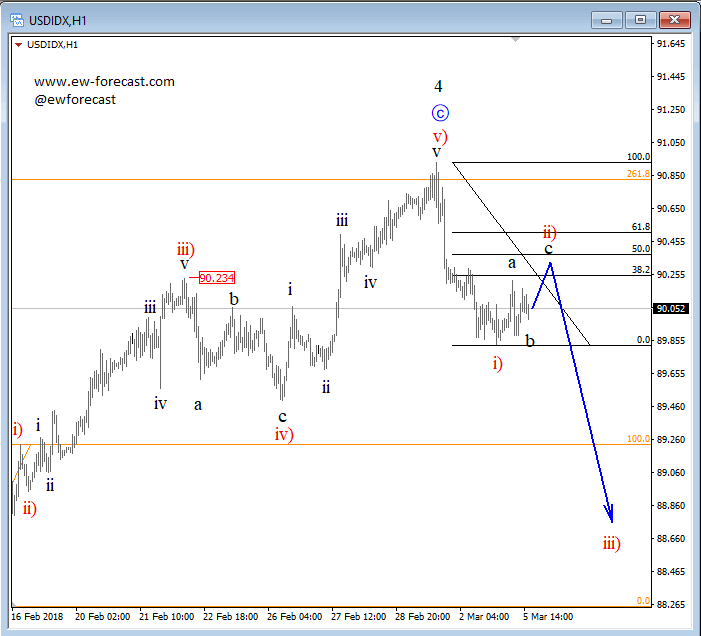Close the USDIDX,H1 chart window

pyautogui.click(x=675, y=20)
